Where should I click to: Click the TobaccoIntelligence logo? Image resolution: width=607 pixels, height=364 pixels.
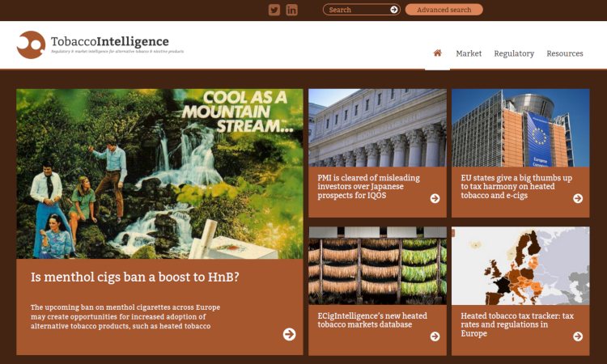93,44
